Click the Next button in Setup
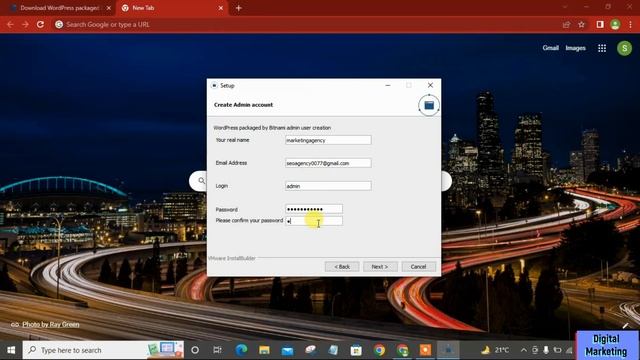The image size is (640, 360). [x=380, y=267]
